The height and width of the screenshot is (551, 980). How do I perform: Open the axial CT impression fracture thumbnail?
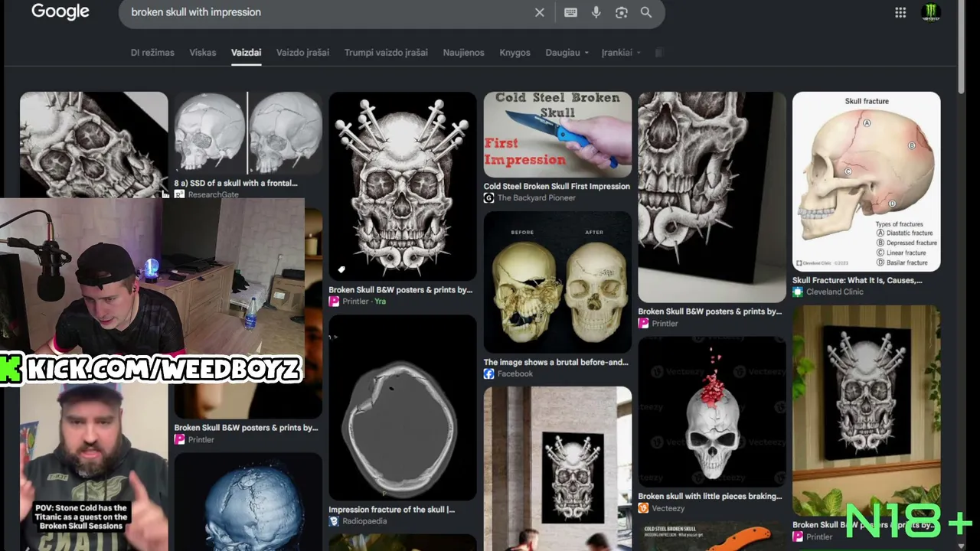tap(403, 408)
